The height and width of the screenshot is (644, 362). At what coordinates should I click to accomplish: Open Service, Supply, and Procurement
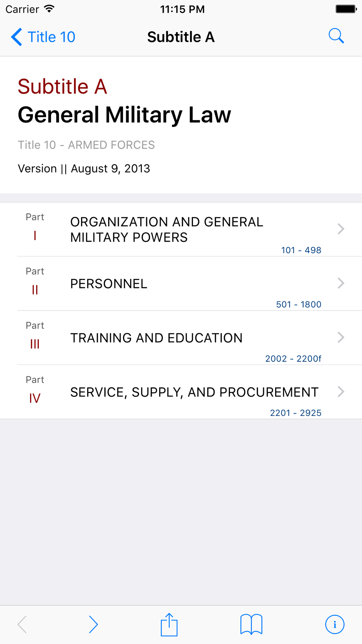coord(194,392)
